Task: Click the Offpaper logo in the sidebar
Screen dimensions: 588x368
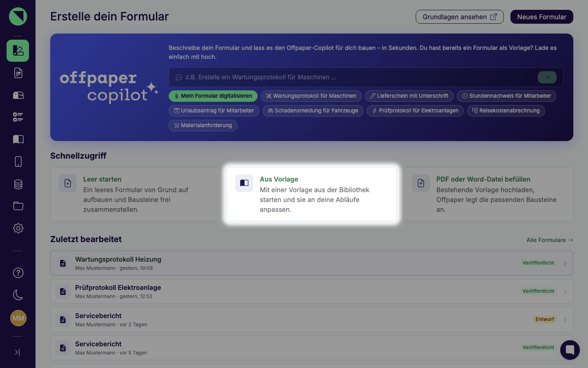Action: [x=18, y=16]
